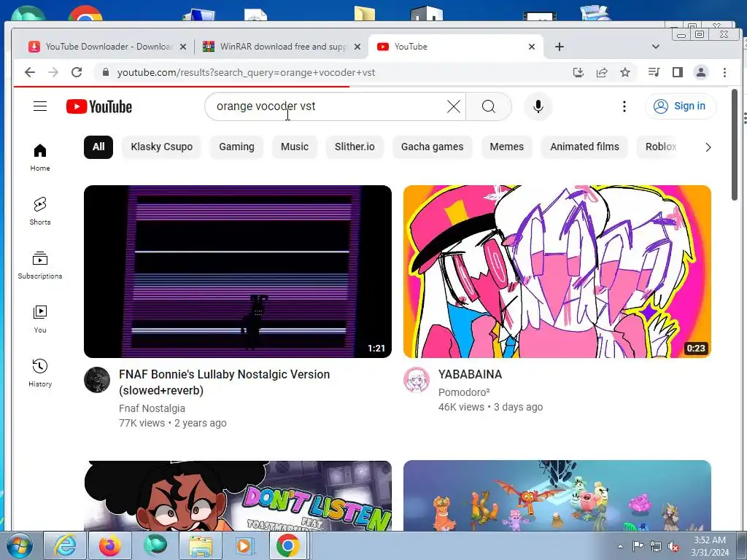Select the Animated films filter chip
Viewport: 747px width, 560px height.
click(x=584, y=147)
